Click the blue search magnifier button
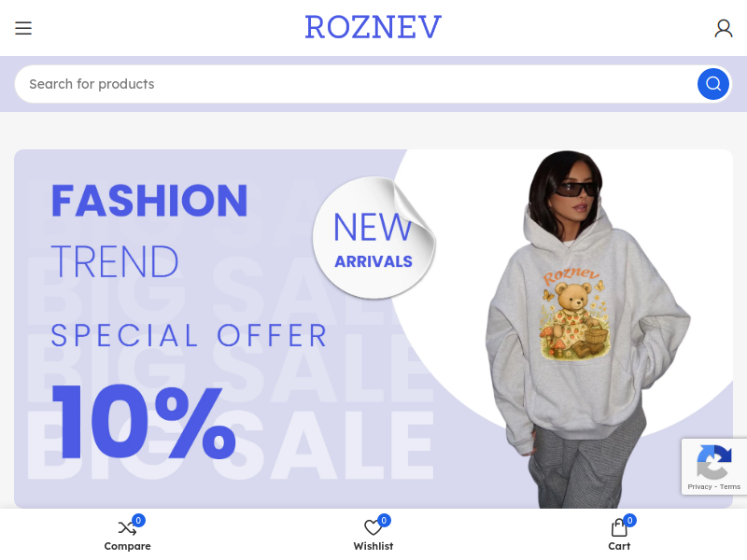Viewport: 747px width, 560px height. pos(712,84)
